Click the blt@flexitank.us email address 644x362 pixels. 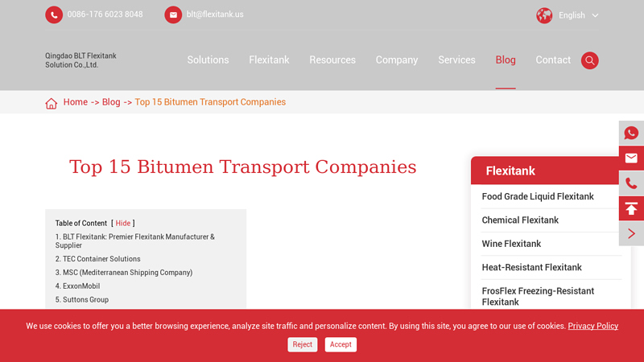pyautogui.click(x=215, y=14)
